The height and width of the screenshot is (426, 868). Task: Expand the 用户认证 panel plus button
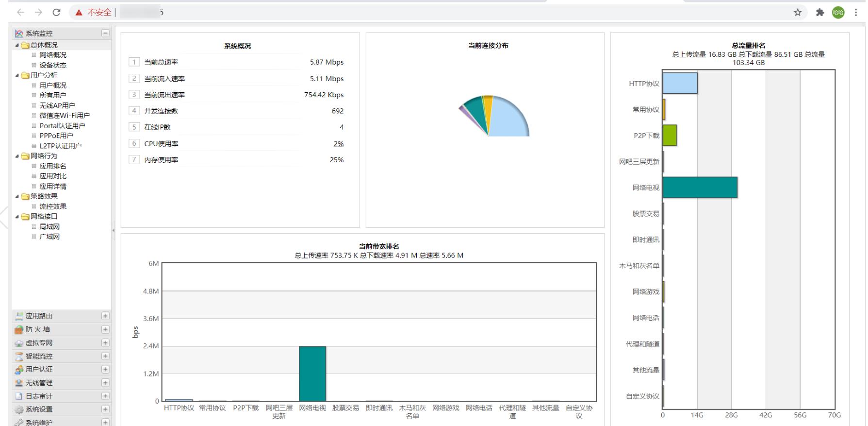pos(105,369)
